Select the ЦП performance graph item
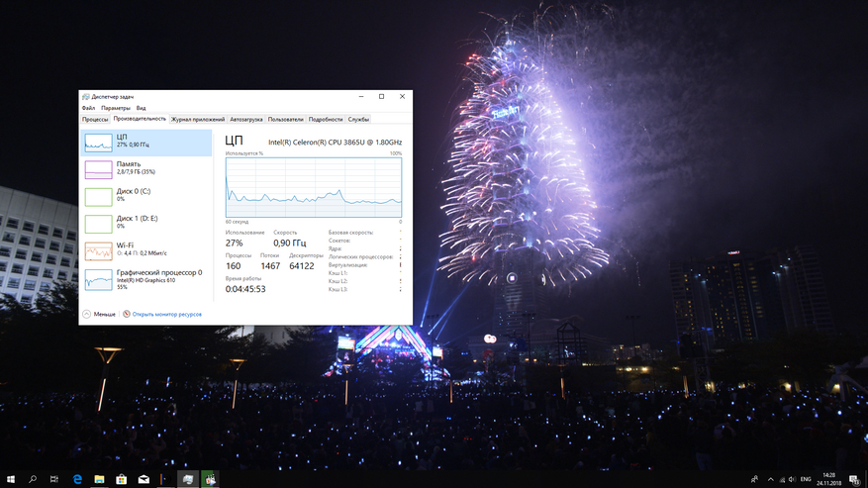The width and height of the screenshot is (868, 488). pos(145,142)
